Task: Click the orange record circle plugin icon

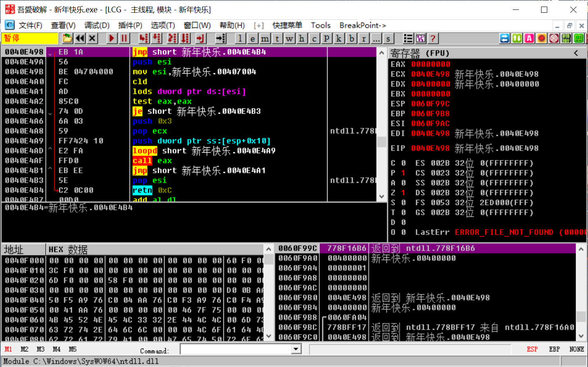Action: pyautogui.click(x=542, y=38)
